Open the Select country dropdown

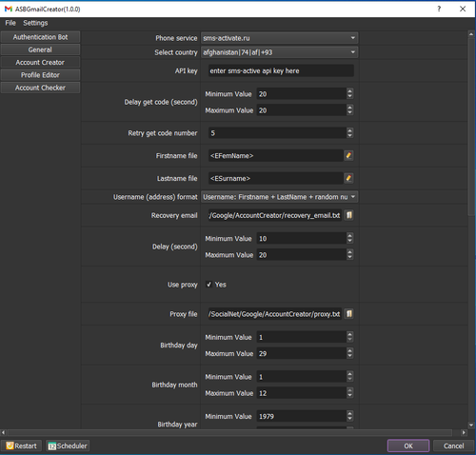[279, 52]
